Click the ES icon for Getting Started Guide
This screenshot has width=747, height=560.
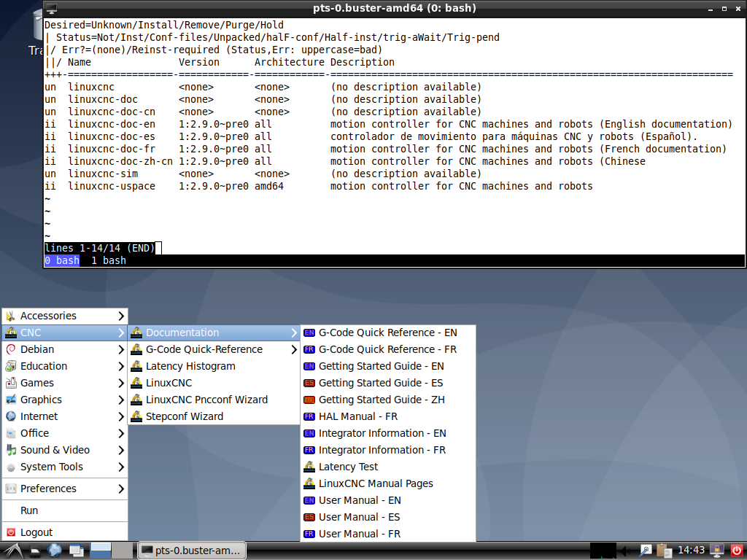pos(309,383)
